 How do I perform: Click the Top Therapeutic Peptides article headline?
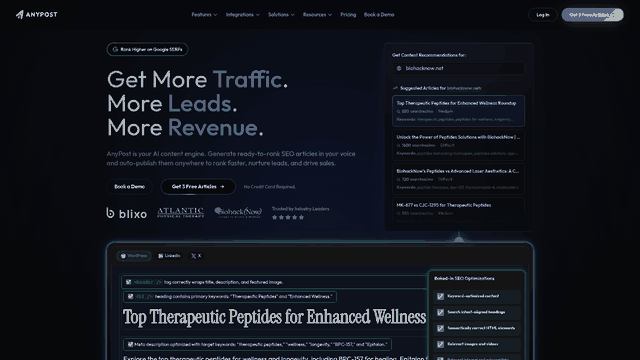pyautogui.click(x=274, y=317)
